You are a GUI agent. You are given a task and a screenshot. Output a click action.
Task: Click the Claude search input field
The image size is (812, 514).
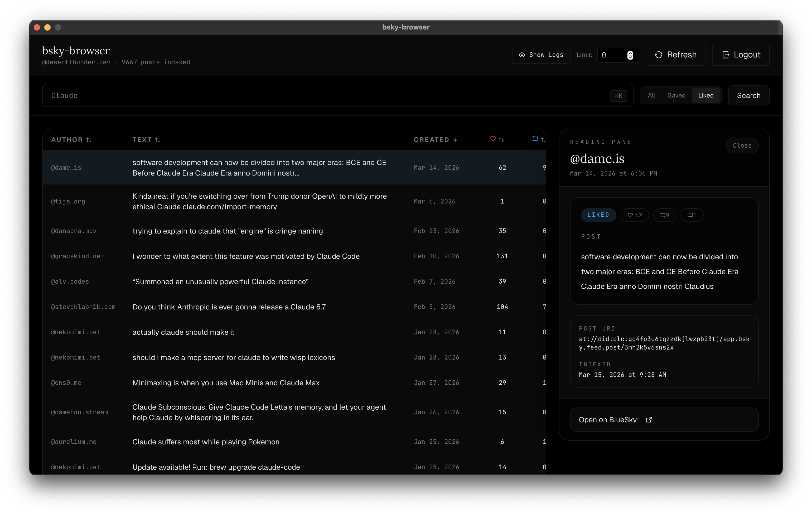(324, 96)
